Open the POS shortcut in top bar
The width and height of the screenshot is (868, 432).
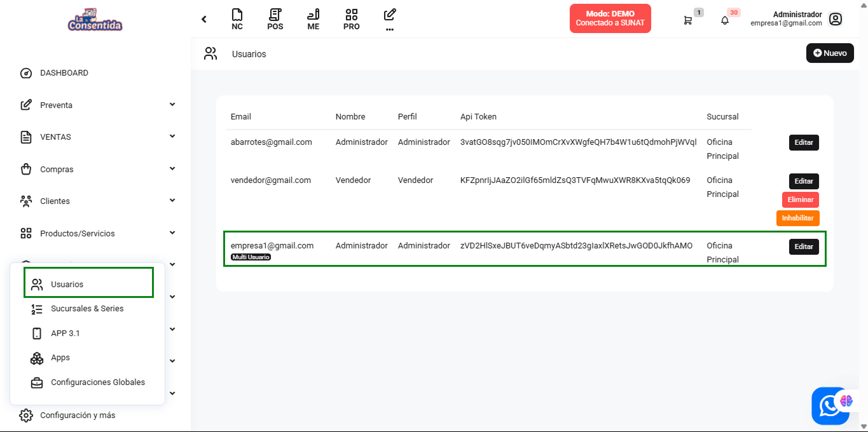tap(275, 19)
